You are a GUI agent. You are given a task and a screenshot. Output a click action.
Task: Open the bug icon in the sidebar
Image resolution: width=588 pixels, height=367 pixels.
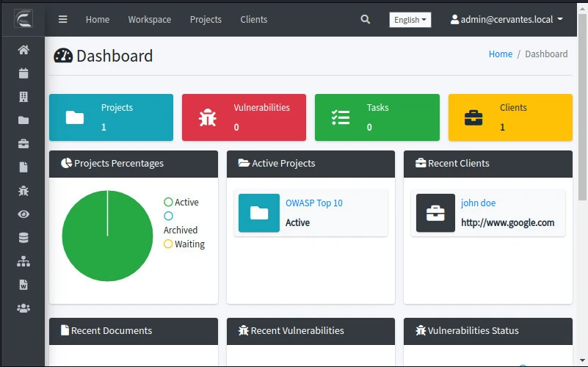point(23,191)
